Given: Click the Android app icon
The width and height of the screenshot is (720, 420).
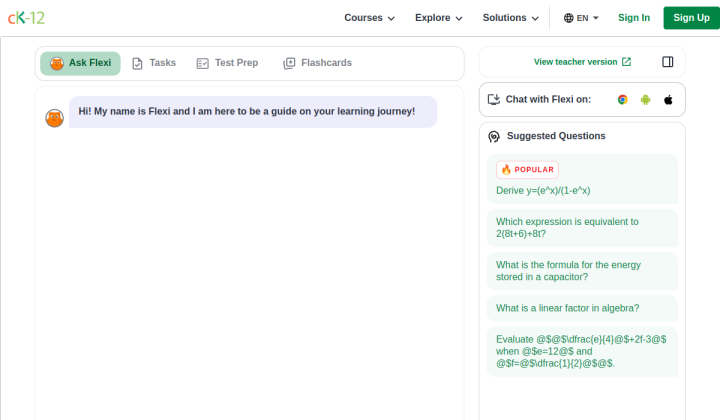Looking at the screenshot, I should 646,100.
